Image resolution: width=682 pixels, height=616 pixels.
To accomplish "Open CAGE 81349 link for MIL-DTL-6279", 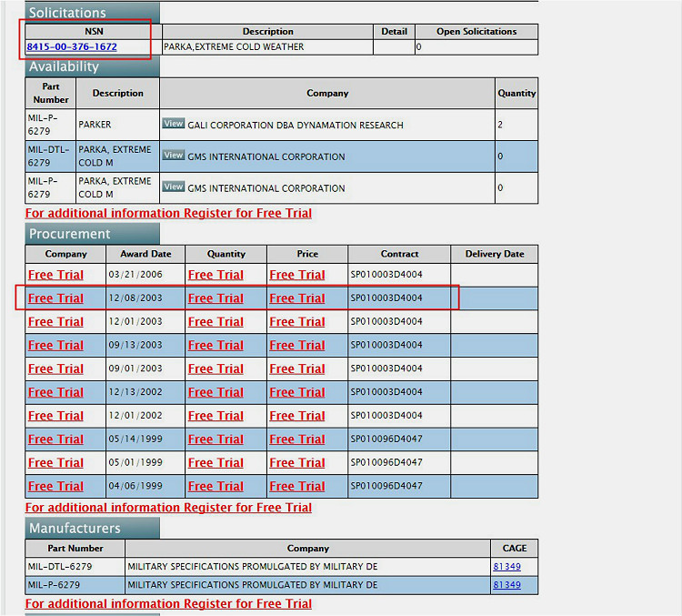I will (x=506, y=566).
